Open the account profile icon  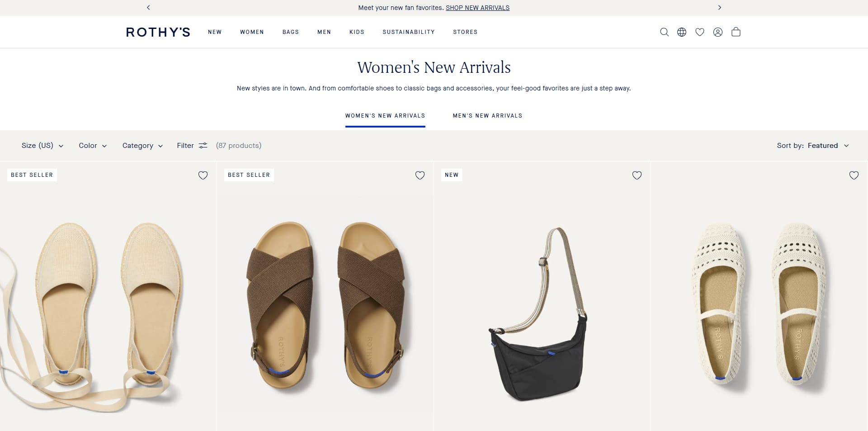(x=718, y=32)
